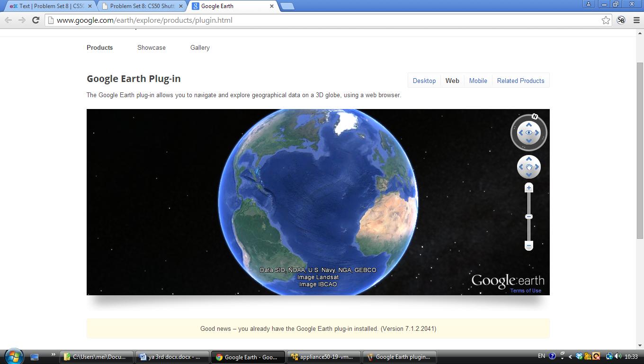Bookmark this page with the star
Image resolution: width=644 pixels, height=364 pixels.
click(x=606, y=20)
